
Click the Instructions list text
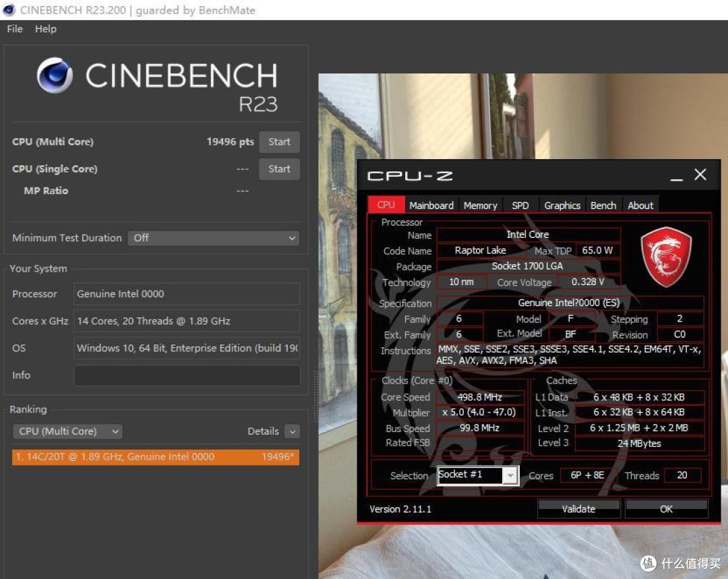pyautogui.click(x=569, y=355)
